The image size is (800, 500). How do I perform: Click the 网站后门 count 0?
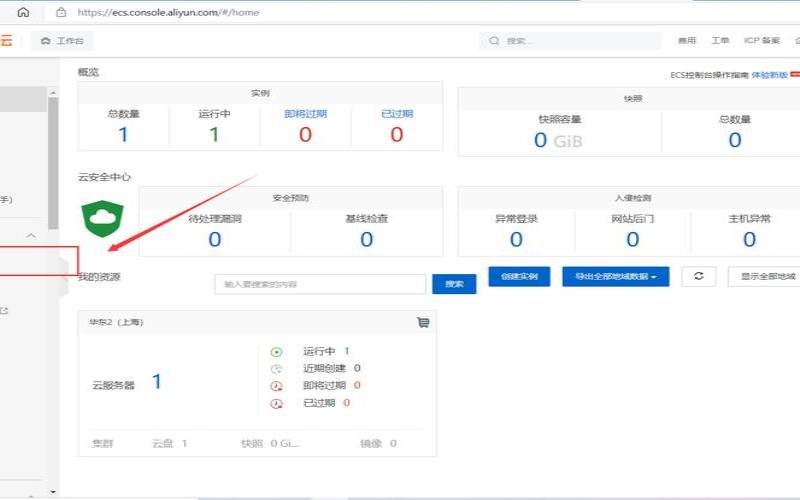point(633,239)
